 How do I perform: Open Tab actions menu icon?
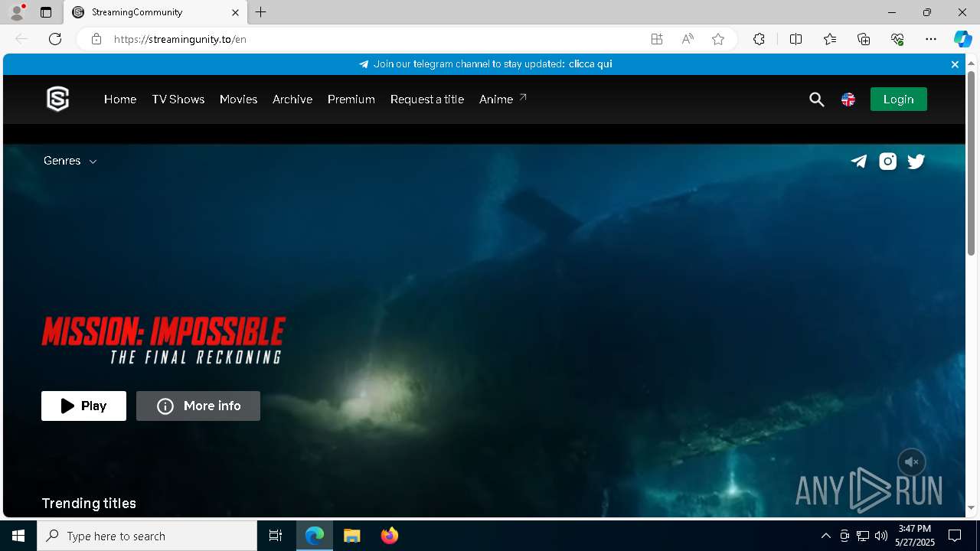pos(46,12)
